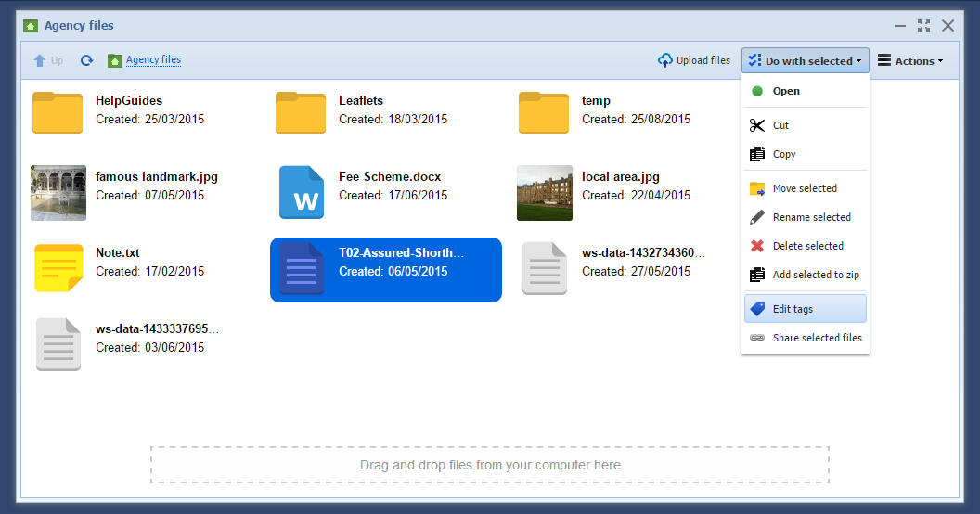Choose Add selected to zip
Screen dimensions: 980x514
pyautogui.click(x=816, y=275)
